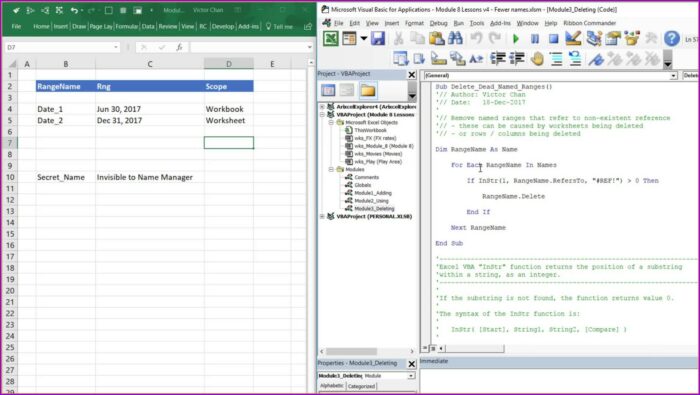Screen dimensions: 700x395
Task: Click the Toggle Bookmark flag icon
Action: (x=596, y=58)
